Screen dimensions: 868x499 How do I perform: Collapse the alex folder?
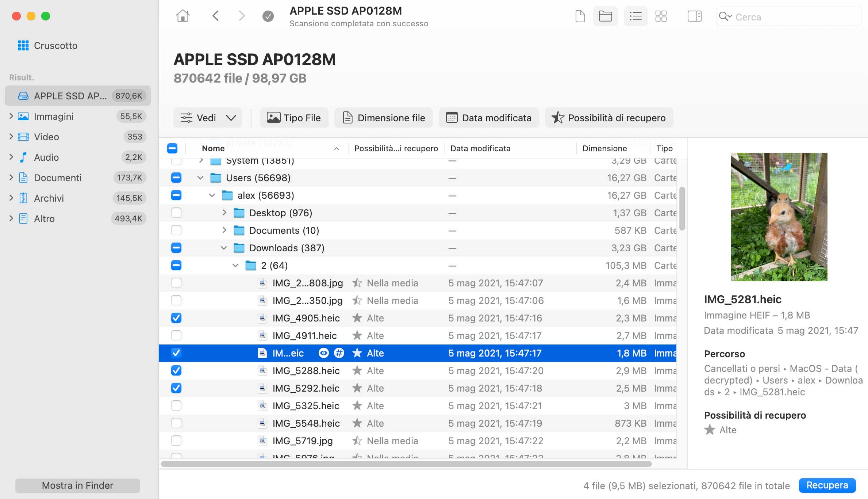click(212, 195)
